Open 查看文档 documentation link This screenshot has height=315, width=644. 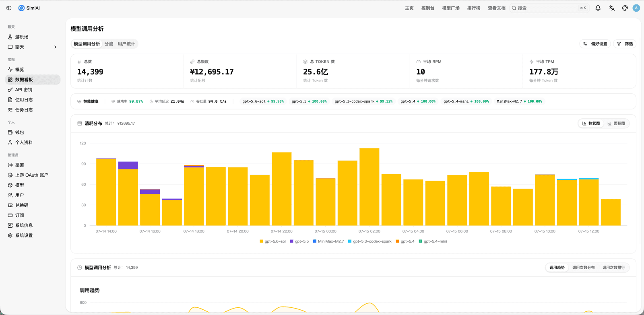497,8
